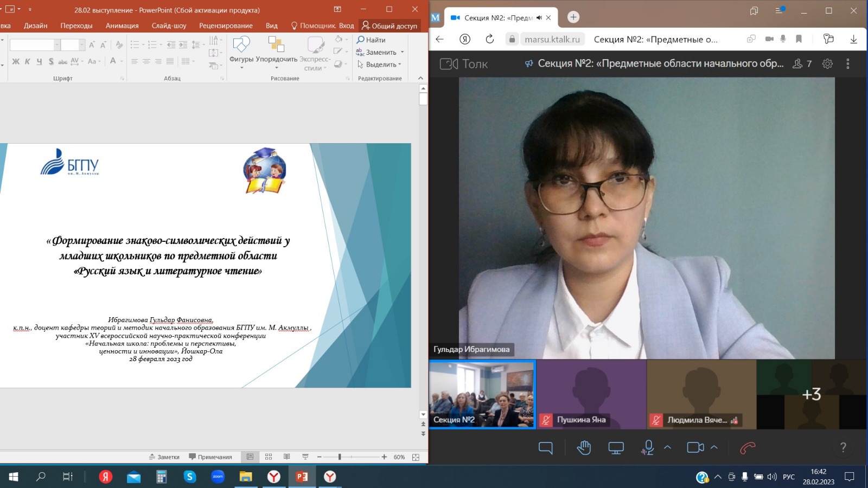
Task: Expand microphone options arrow
Action: pyautogui.click(x=668, y=448)
